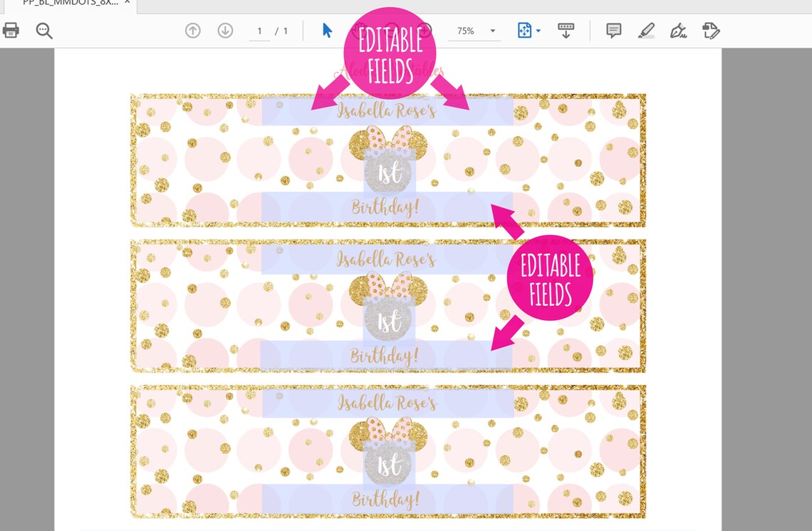Screen dimensions: 812x531
Task: Click the Print icon
Action: pyautogui.click(x=11, y=31)
